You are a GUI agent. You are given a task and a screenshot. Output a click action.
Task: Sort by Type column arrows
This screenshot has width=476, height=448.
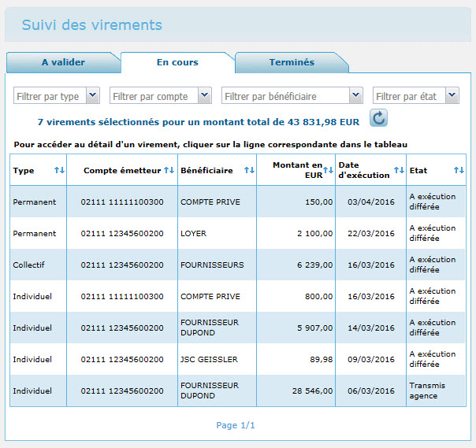tap(60, 170)
